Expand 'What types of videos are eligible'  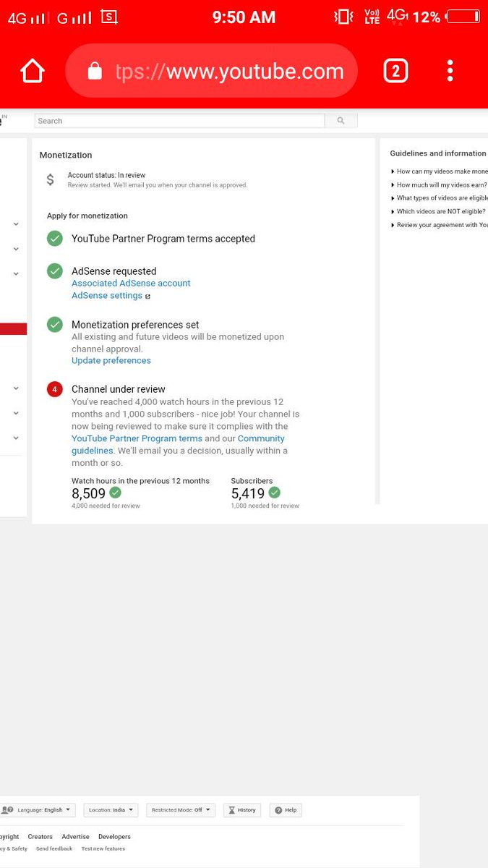pyautogui.click(x=439, y=198)
